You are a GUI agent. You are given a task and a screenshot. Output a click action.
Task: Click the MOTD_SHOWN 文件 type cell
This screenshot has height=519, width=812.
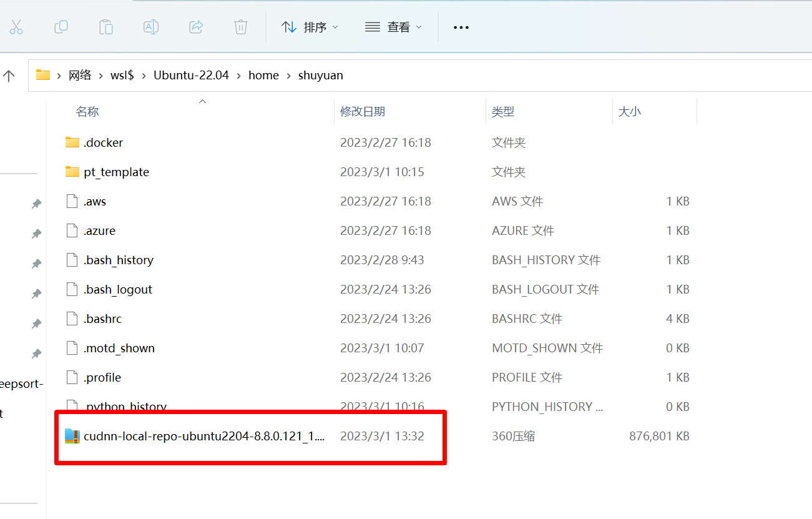point(547,348)
